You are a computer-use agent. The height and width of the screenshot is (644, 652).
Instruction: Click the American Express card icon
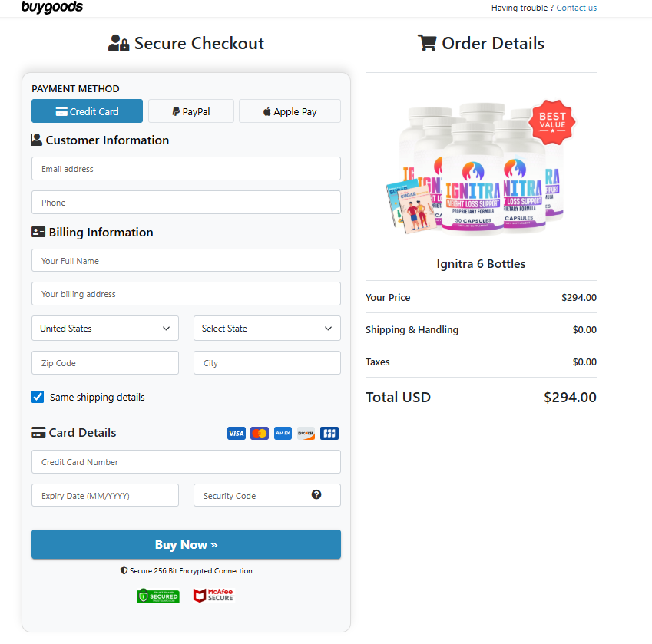tap(283, 434)
